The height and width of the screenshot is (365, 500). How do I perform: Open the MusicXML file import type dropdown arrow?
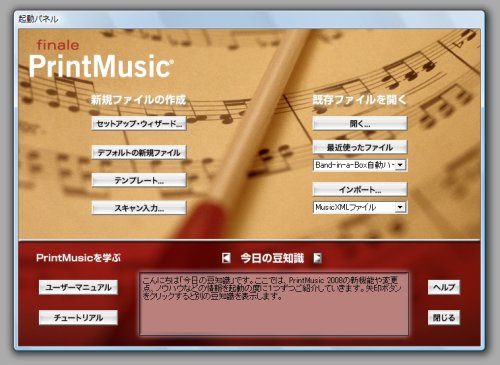[x=400, y=207]
